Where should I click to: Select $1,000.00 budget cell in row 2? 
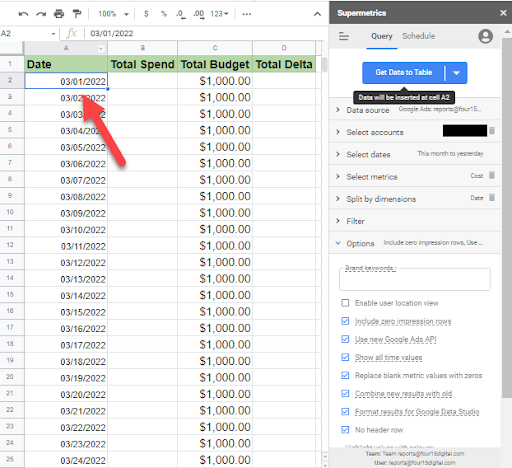click(x=215, y=81)
